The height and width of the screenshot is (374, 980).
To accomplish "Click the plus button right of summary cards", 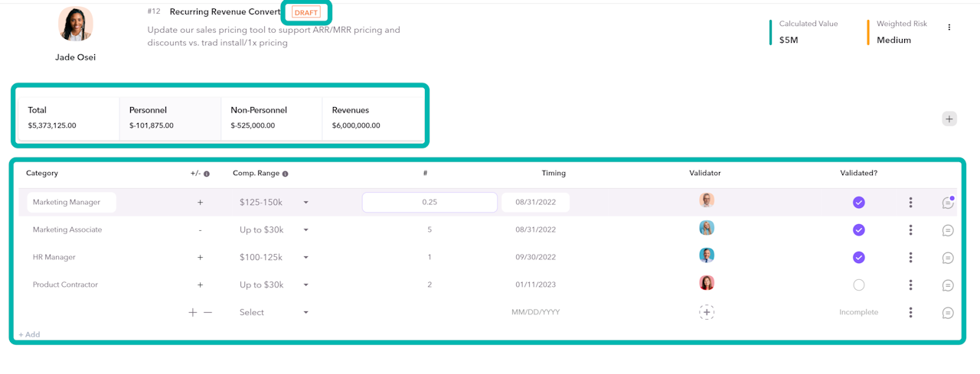I will coord(949,119).
